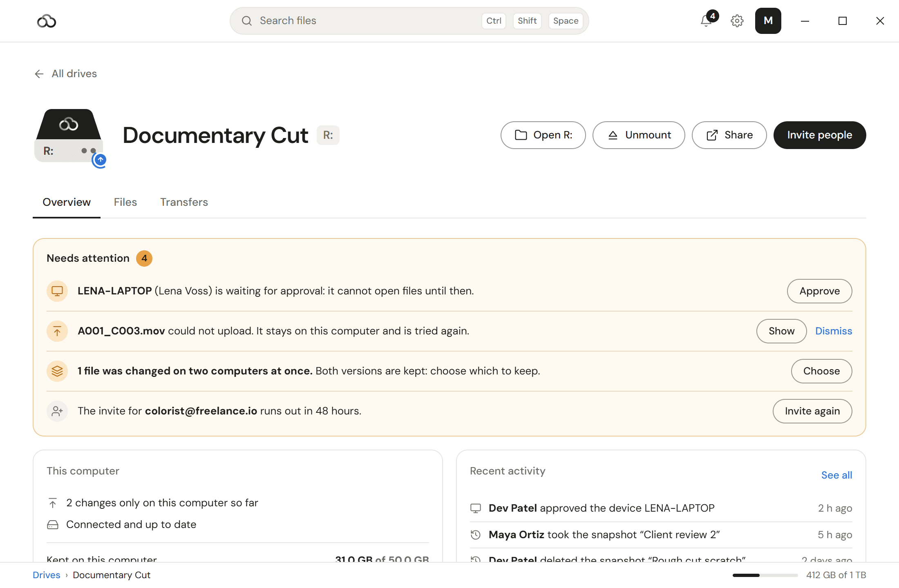The image size is (899, 588).
Task: Click the monitor icon beside LENA-LAPTOP alert
Action: point(57,291)
